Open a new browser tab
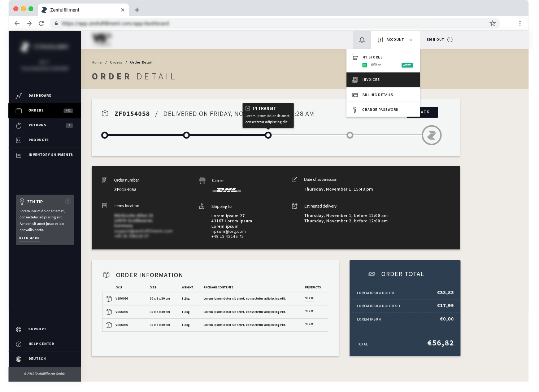The image size is (539, 392). [x=137, y=10]
